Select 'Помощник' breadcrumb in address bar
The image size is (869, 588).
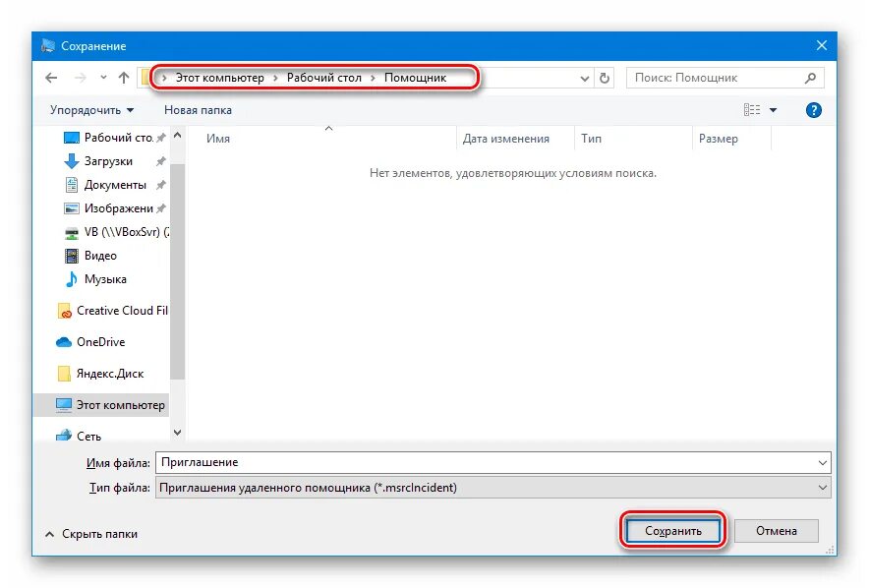click(x=415, y=78)
